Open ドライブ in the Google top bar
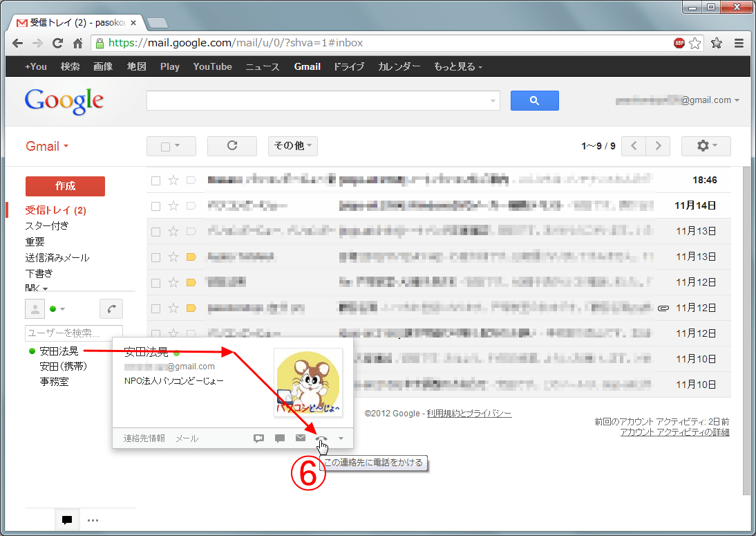This screenshot has height=536, width=756. (349, 66)
